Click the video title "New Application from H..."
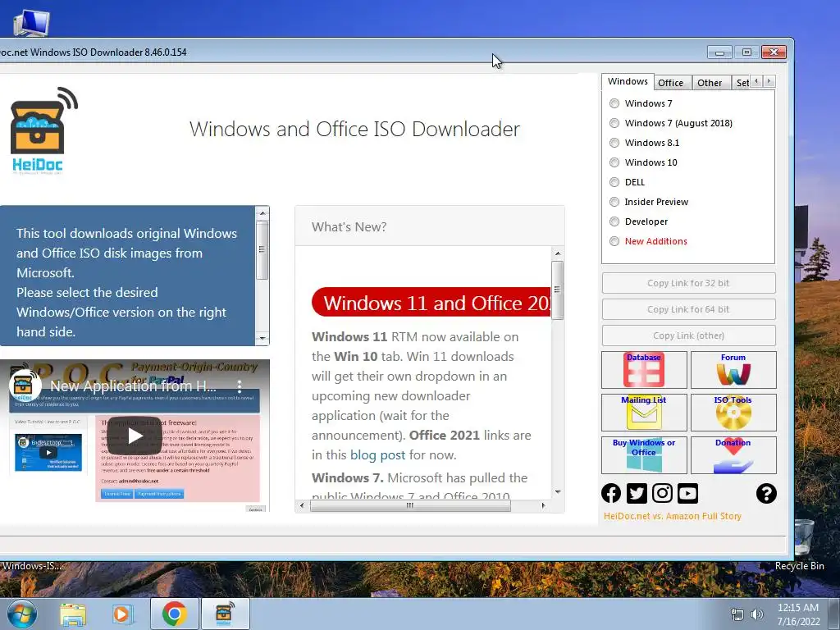The height and width of the screenshot is (630, 840). 134,386
